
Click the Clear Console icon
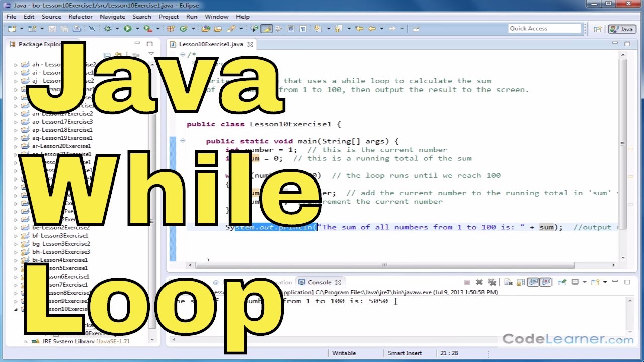tap(508, 282)
